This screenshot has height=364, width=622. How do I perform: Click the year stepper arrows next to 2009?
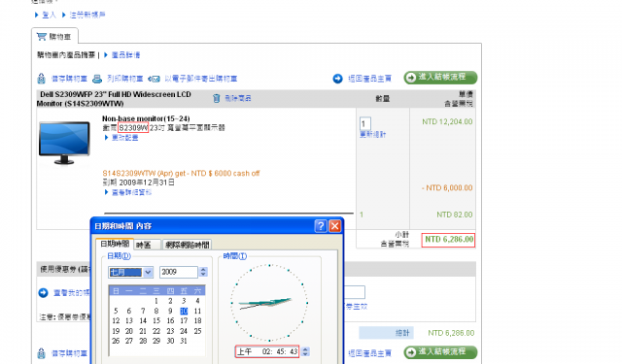coord(203,272)
